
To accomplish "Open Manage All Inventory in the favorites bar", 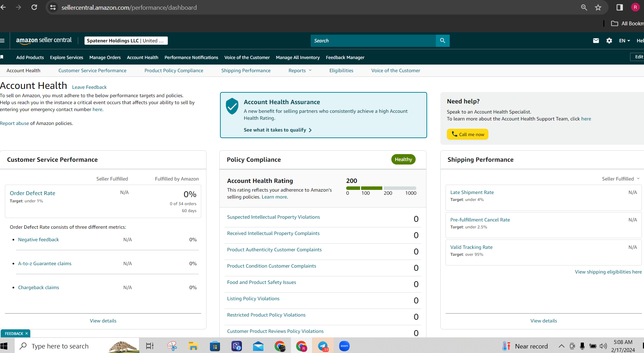I will point(298,57).
